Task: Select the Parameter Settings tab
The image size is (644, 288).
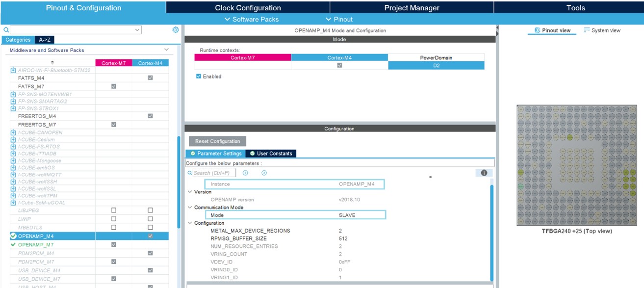Action: [x=215, y=154]
